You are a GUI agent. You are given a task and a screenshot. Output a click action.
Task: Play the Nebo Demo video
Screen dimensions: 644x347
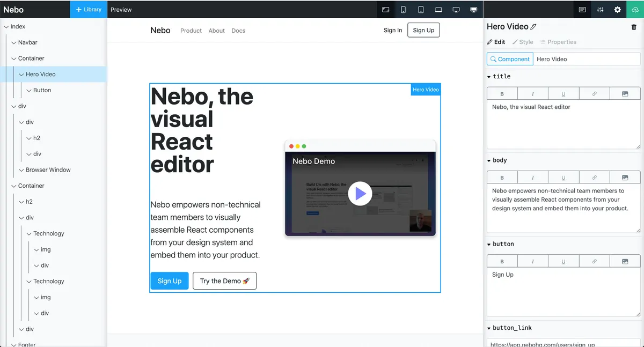coord(360,194)
